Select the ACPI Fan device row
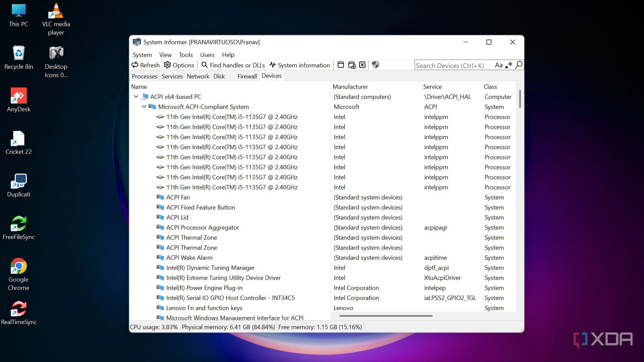 coord(323,197)
